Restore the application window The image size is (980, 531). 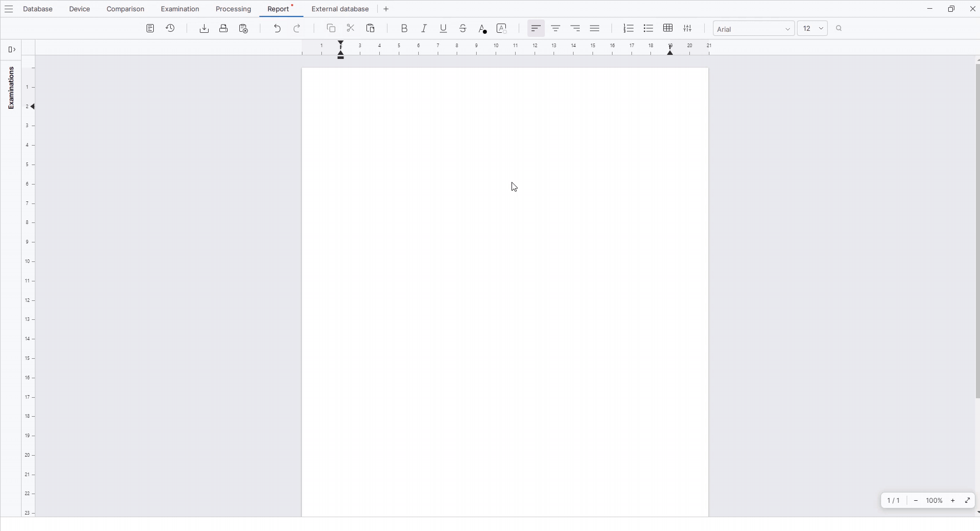pos(951,9)
